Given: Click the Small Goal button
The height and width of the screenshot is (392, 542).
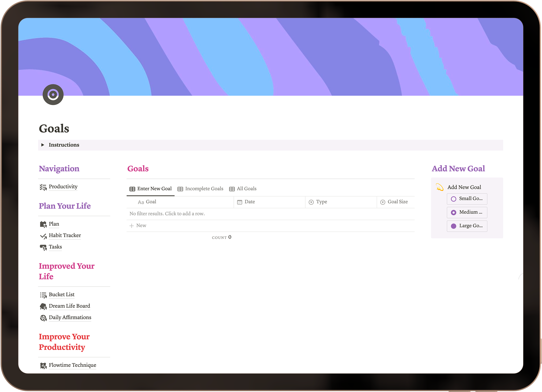Looking at the screenshot, I should 467,199.
